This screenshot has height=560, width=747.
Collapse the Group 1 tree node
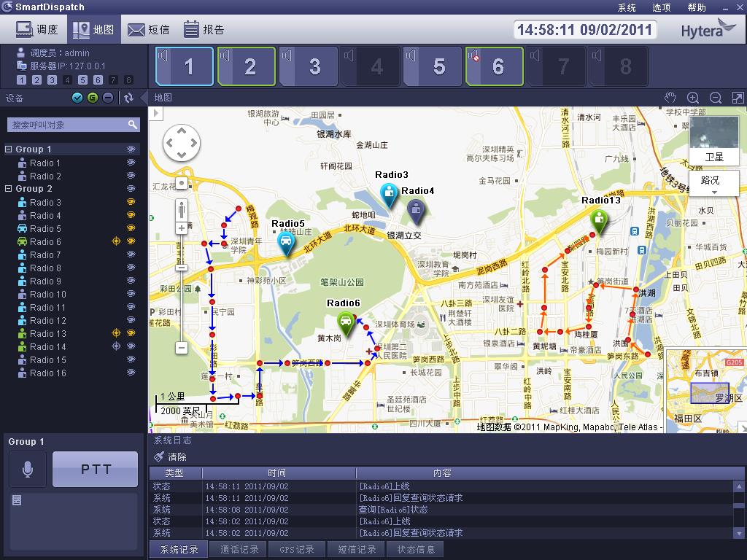pyautogui.click(x=8, y=149)
